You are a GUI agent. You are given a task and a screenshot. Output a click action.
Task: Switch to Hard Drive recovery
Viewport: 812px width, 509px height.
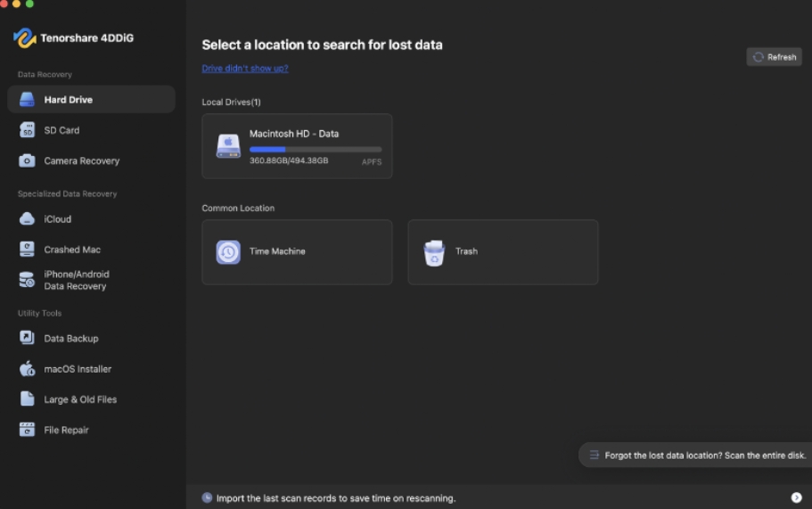coord(91,100)
